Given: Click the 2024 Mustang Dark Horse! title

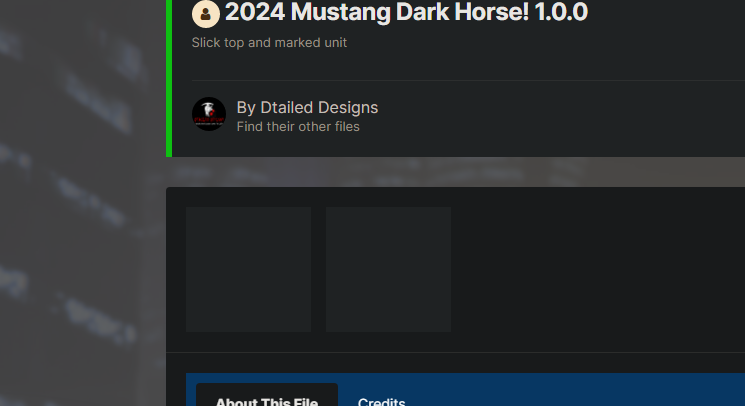Looking at the screenshot, I should point(377,12).
